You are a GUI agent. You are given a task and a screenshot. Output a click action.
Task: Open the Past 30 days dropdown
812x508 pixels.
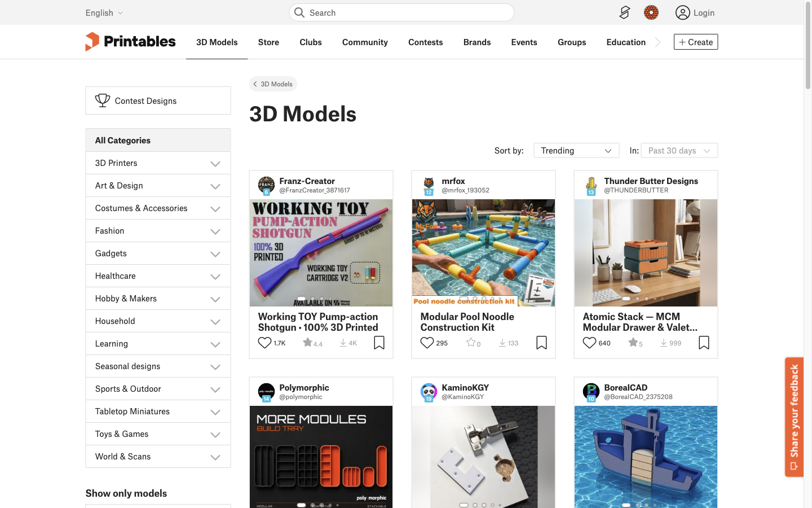point(679,150)
